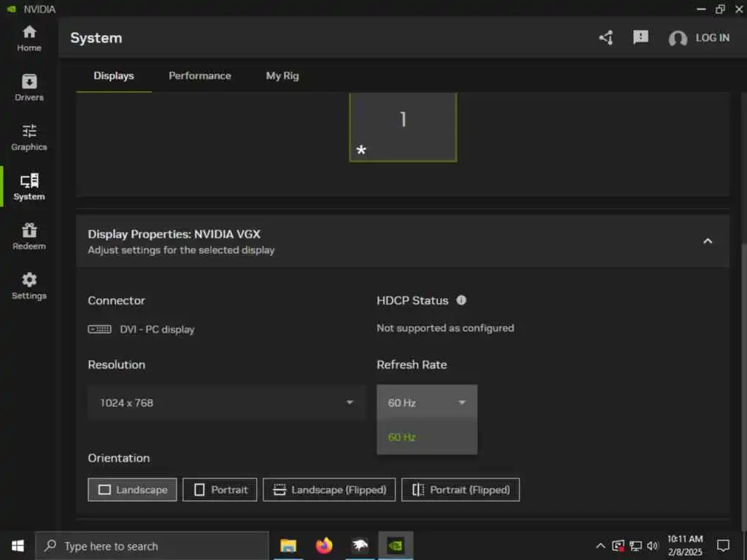Switch to the Performance tab
747x560 pixels.
200,76
